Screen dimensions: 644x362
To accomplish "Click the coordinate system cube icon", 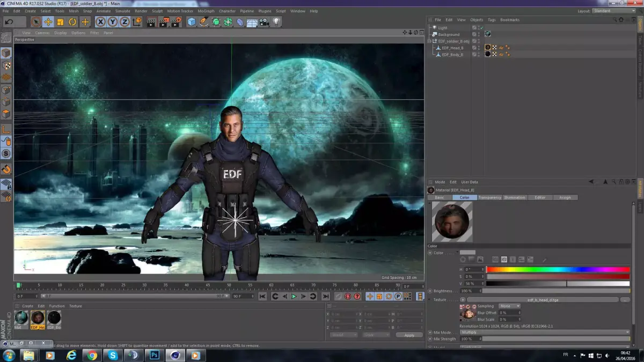I will (x=137, y=22).
